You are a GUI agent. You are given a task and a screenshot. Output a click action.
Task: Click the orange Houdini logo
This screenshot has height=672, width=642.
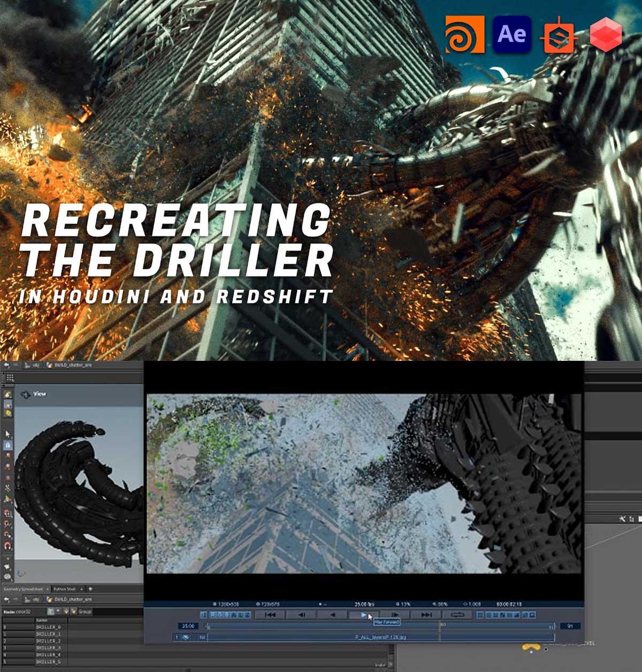[x=465, y=34]
